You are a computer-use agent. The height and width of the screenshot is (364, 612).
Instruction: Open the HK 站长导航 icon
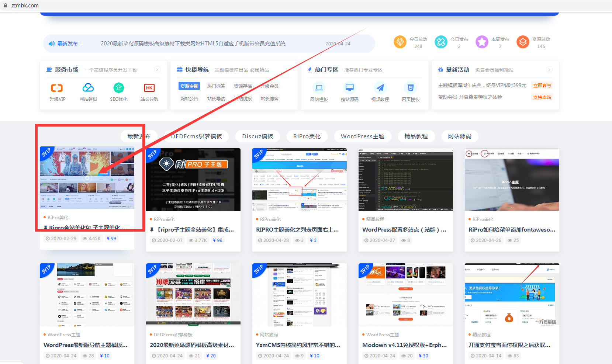[x=149, y=89]
